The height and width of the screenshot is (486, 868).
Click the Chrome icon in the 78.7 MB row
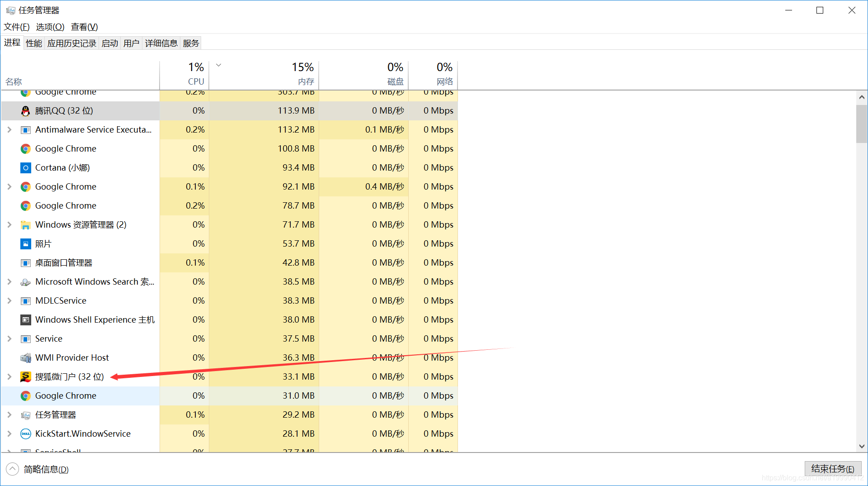pyautogui.click(x=26, y=206)
